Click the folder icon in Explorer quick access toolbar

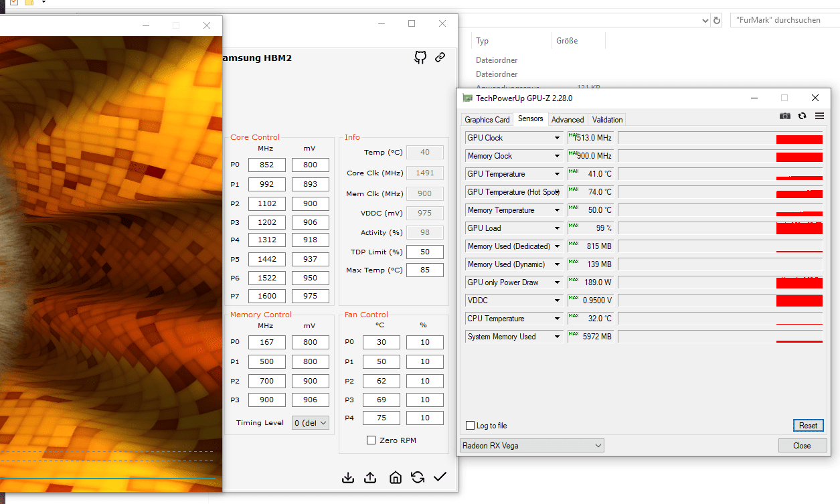29,2
